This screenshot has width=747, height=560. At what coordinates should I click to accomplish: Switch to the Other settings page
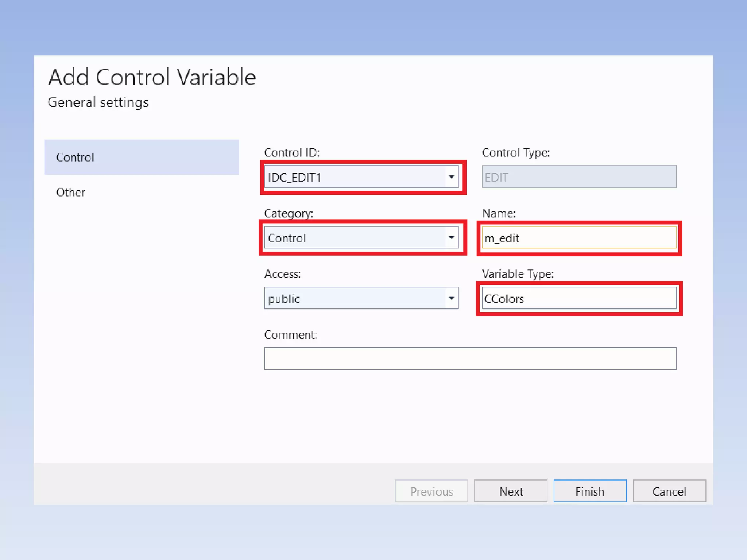[x=71, y=192]
